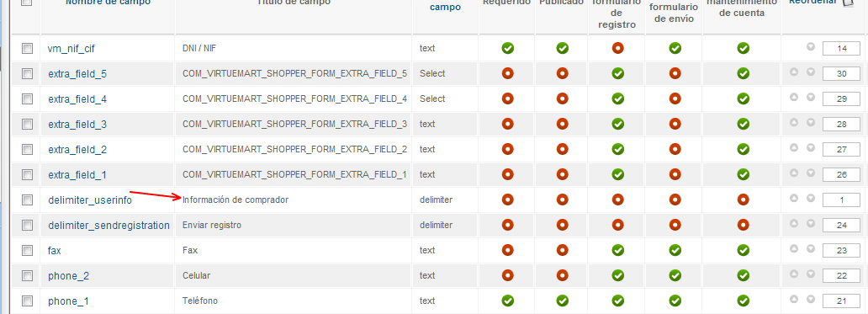The height and width of the screenshot is (314, 868).
Task: Open the delimiter_sendregistration field link
Action: (109, 226)
